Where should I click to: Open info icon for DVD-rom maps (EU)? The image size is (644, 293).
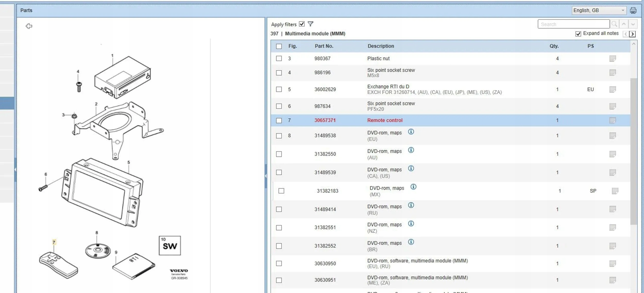click(411, 132)
